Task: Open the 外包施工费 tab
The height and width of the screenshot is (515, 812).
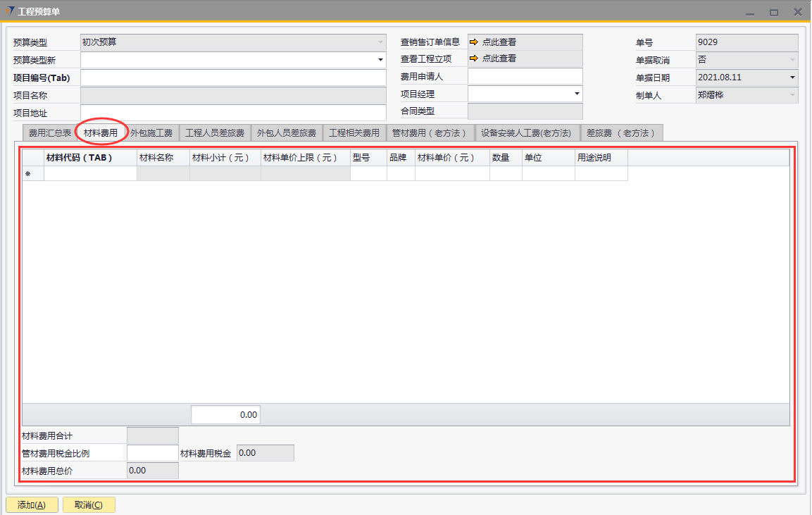Action: [x=151, y=133]
